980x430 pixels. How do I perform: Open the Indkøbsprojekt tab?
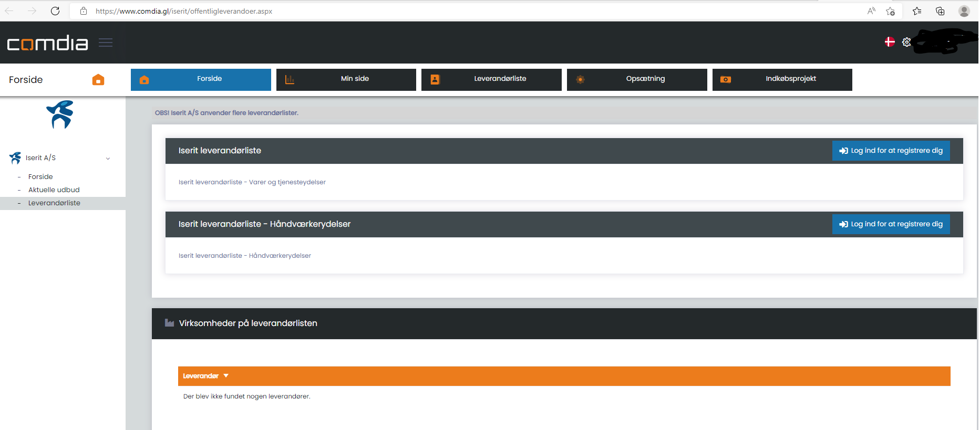(x=782, y=80)
